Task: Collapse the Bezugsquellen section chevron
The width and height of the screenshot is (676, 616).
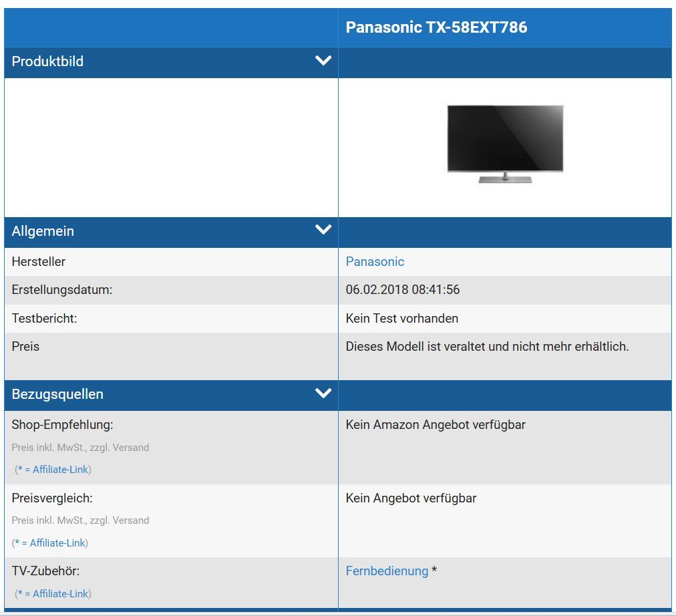Action: click(x=323, y=393)
